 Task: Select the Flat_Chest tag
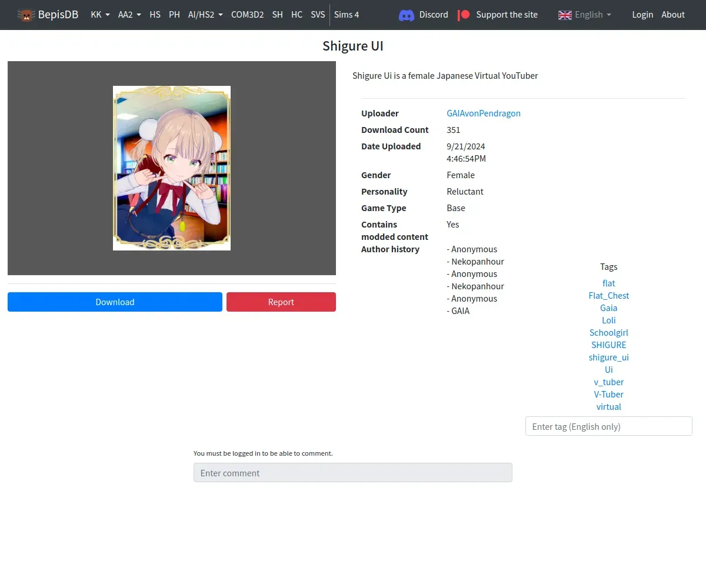tap(609, 296)
